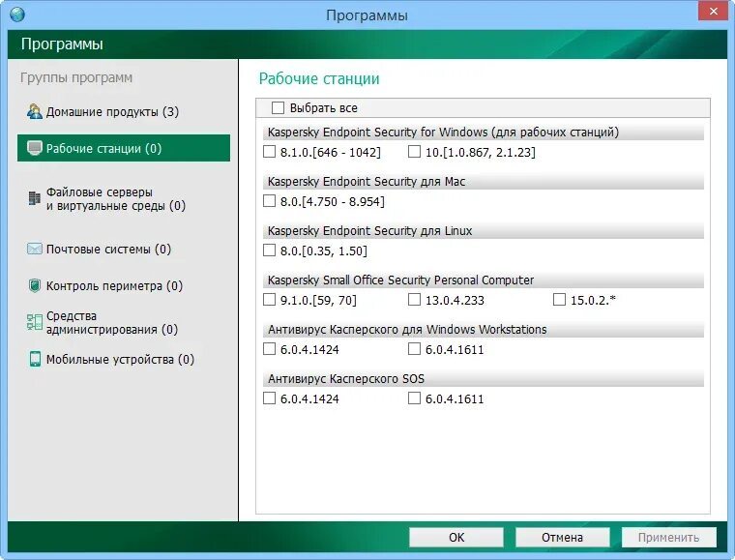Click the Administration tools network icon
Image resolution: width=735 pixels, height=560 pixels.
pos(34,322)
